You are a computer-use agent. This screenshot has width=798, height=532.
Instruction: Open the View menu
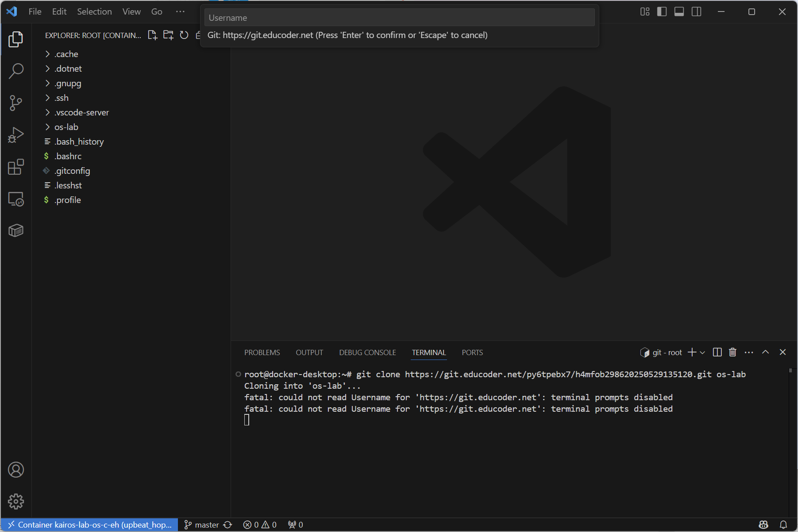(131, 11)
